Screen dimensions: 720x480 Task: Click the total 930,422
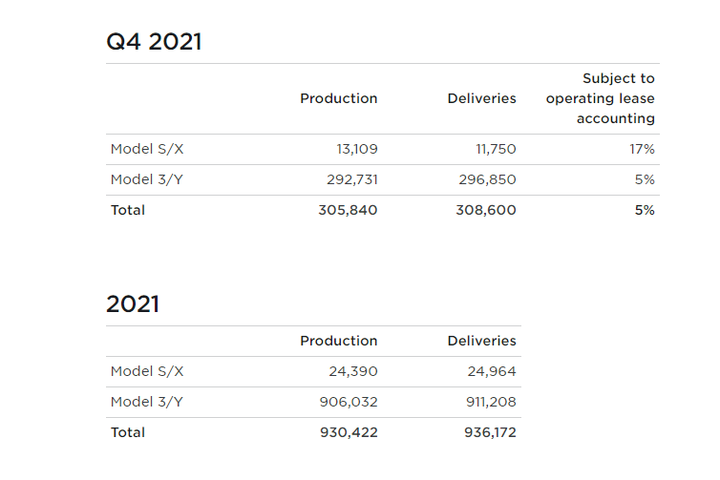coord(349,432)
